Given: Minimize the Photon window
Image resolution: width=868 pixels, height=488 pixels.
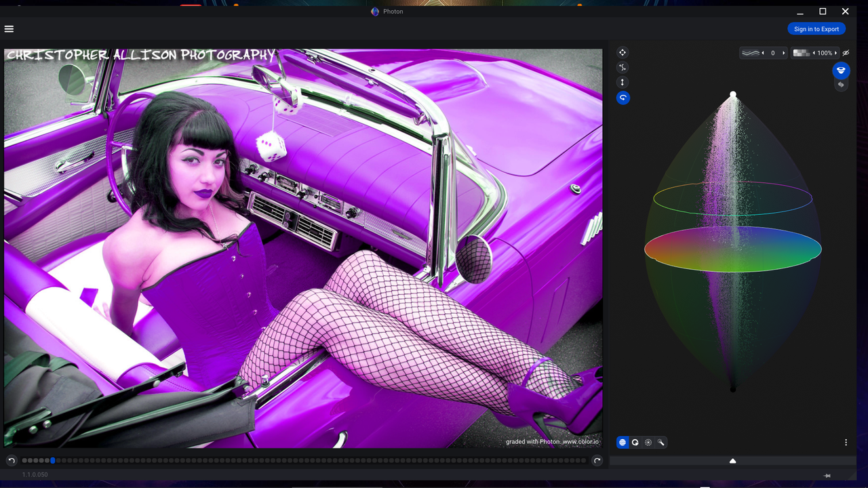Looking at the screenshot, I should pyautogui.click(x=800, y=12).
